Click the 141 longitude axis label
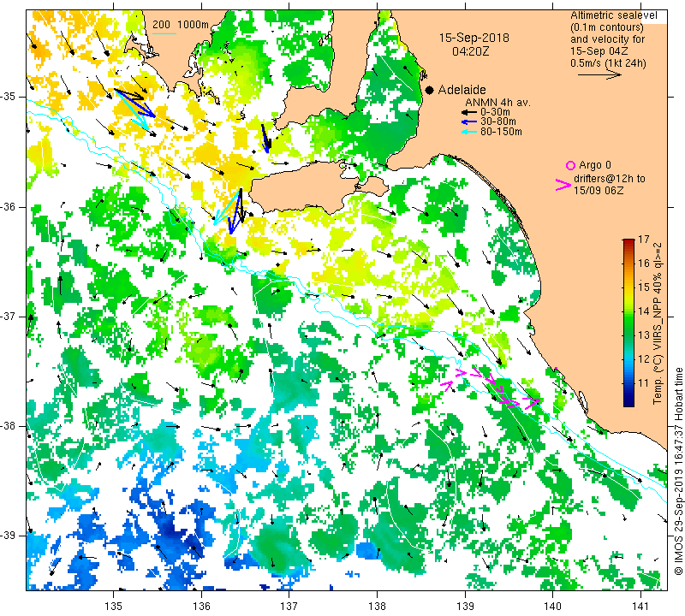 click(x=640, y=606)
